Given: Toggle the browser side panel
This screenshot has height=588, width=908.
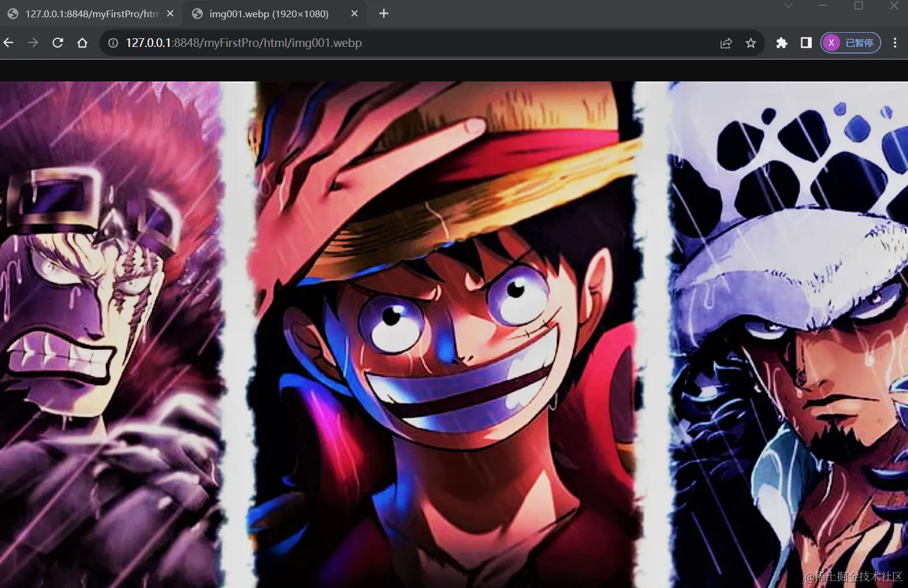Looking at the screenshot, I should (x=806, y=43).
